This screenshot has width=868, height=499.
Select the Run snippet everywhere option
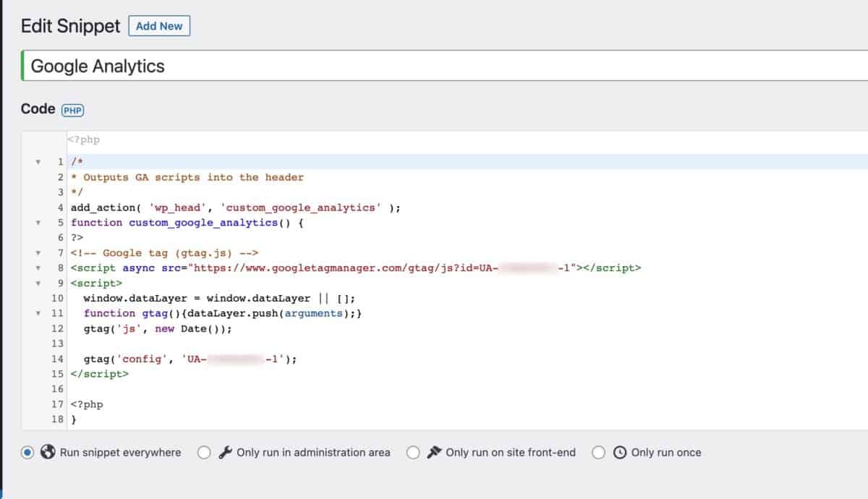click(x=27, y=453)
